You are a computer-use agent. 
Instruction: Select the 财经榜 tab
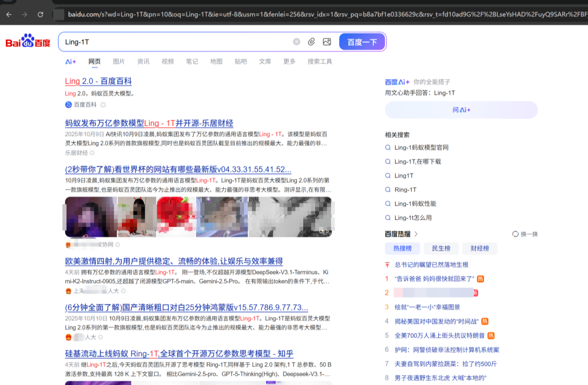pyautogui.click(x=480, y=249)
